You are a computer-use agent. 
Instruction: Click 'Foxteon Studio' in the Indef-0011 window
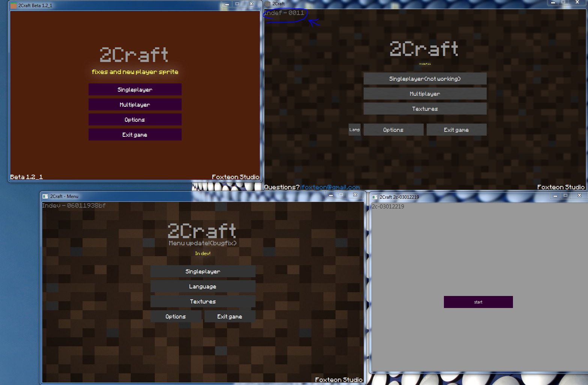point(561,187)
